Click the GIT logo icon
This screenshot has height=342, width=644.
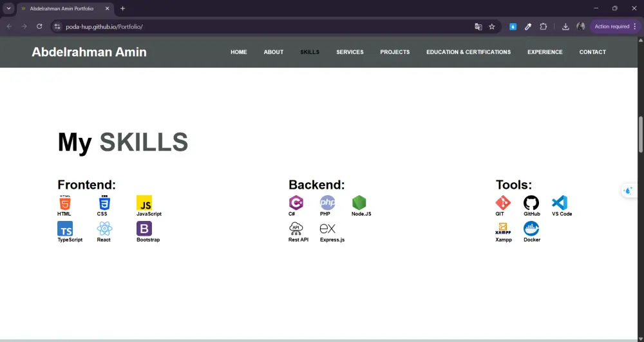503,203
